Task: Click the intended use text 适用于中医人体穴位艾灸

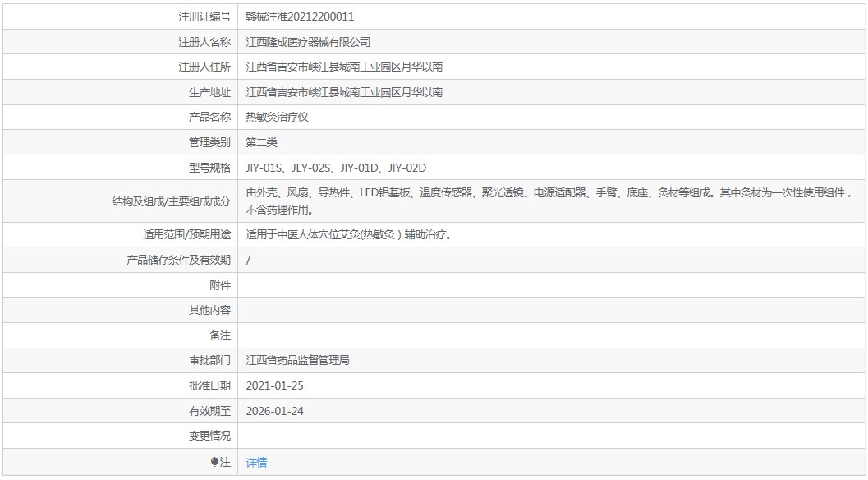Action: 350,234
